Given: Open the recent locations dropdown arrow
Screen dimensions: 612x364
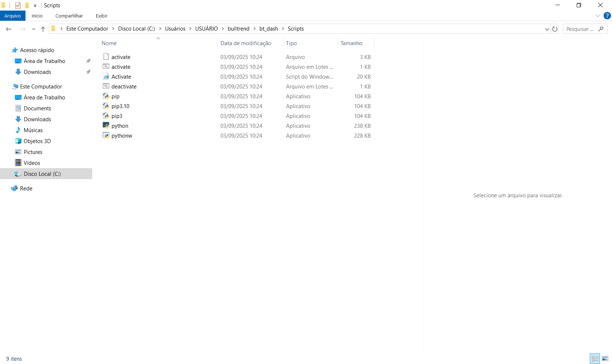Looking at the screenshot, I should [x=34, y=29].
